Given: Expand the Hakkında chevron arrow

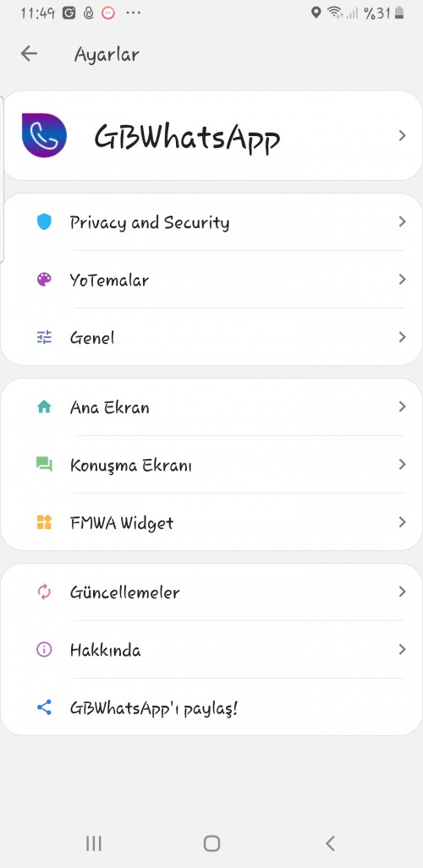Looking at the screenshot, I should [403, 649].
